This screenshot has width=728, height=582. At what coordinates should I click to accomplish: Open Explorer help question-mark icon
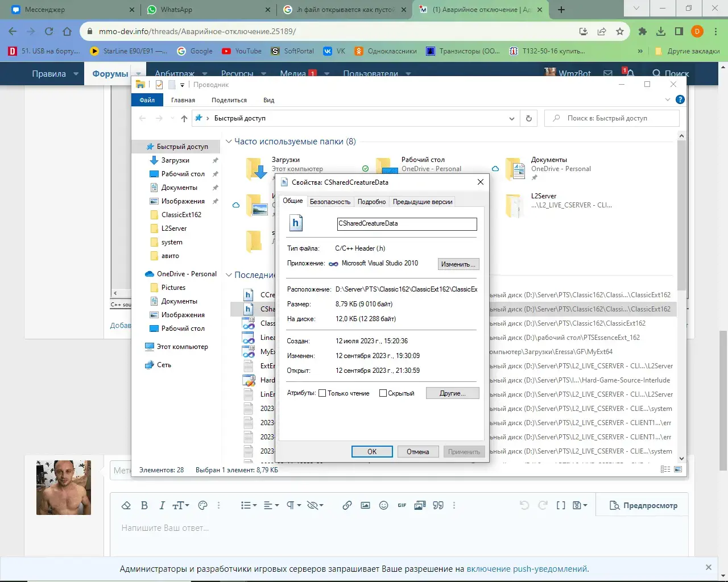(x=680, y=99)
